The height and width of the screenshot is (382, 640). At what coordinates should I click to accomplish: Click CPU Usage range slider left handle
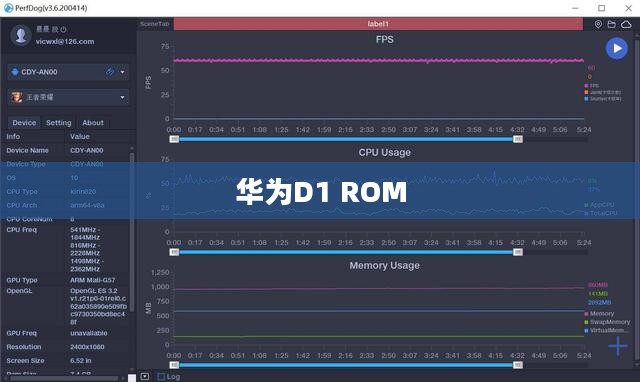(x=174, y=252)
